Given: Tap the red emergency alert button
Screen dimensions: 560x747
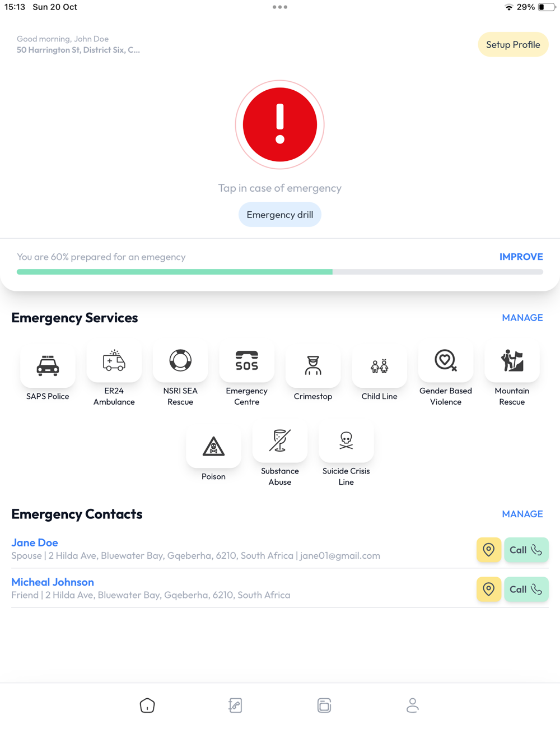Looking at the screenshot, I should pos(280,124).
